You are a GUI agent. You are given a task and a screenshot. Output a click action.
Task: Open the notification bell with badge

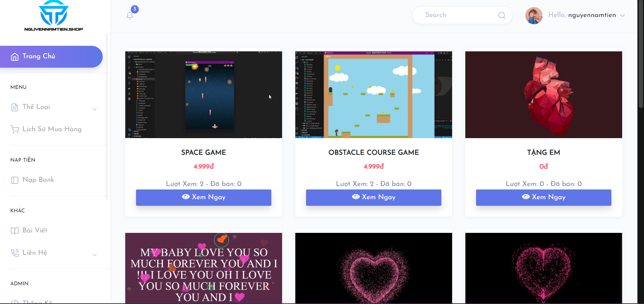130,15
